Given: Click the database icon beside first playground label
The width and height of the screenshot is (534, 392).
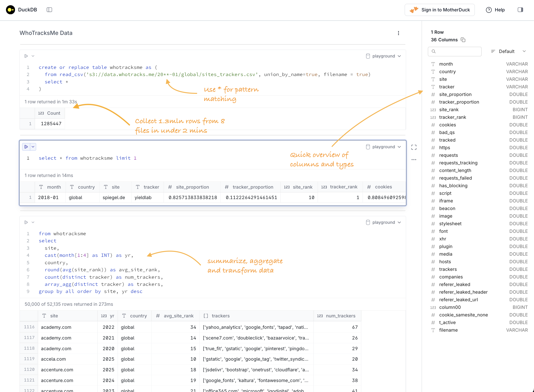Looking at the screenshot, I should (368, 56).
